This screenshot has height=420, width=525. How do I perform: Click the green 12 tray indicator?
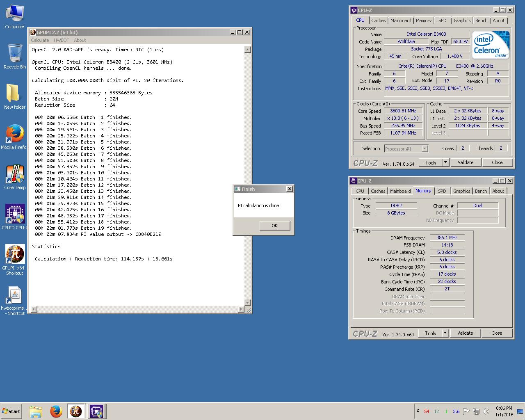tap(436, 411)
